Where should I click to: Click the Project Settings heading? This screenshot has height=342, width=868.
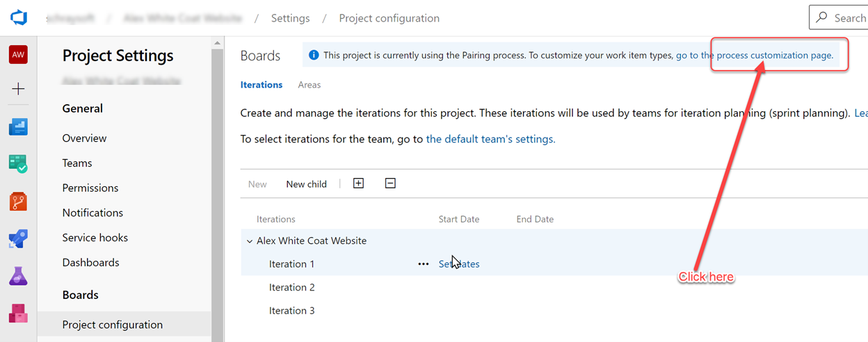pyautogui.click(x=118, y=56)
